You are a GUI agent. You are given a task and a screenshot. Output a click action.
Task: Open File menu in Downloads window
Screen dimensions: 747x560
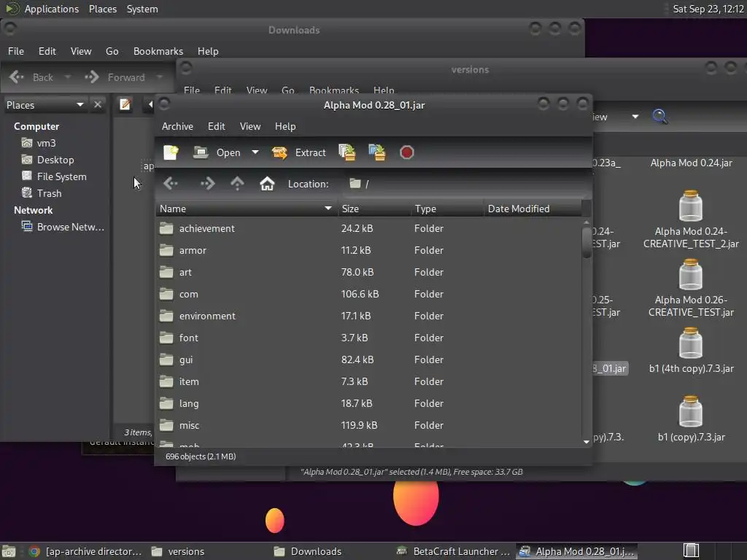(x=16, y=51)
